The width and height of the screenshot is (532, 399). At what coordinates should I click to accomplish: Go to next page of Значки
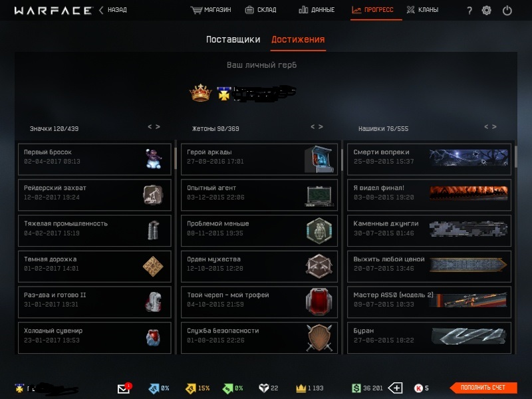158,126
